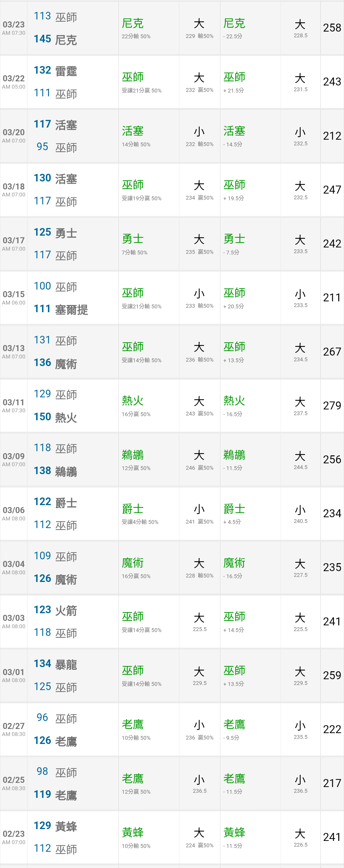
Task: Click total score 247
Action: tap(332, 190)
